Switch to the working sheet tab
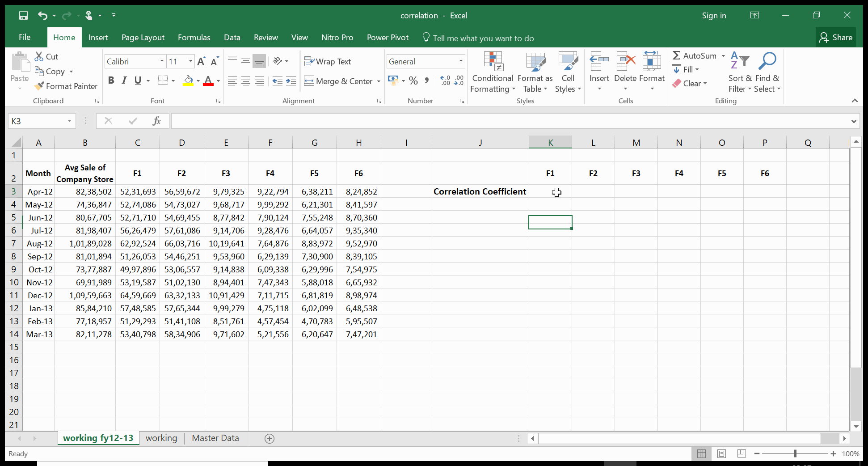Screen dimensions: 868x466 coord(161,438)
